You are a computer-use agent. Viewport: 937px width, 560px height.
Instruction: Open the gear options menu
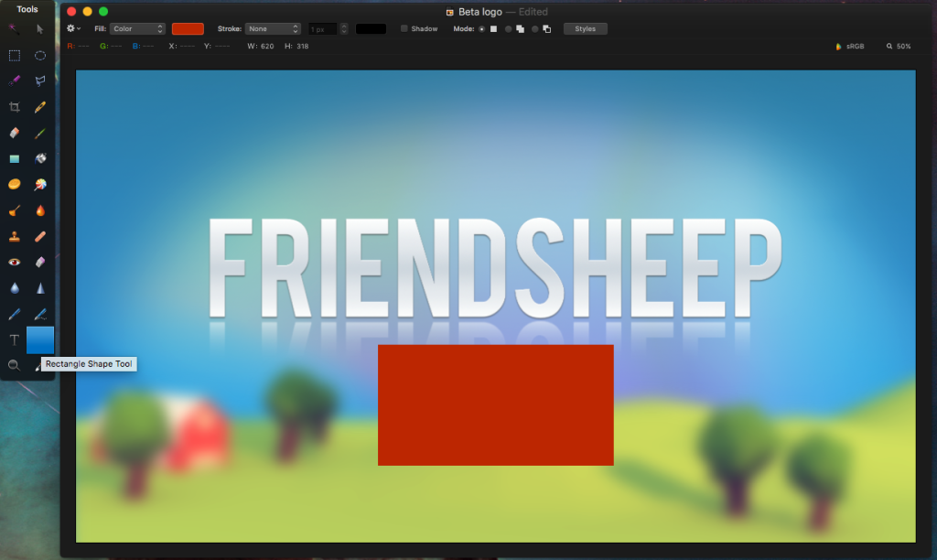[x=73, y=28]
